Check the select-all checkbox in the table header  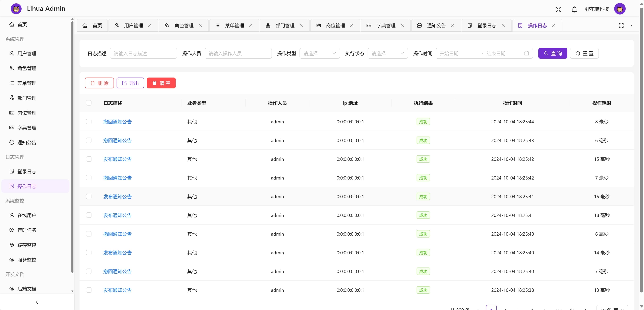point(89,103)
